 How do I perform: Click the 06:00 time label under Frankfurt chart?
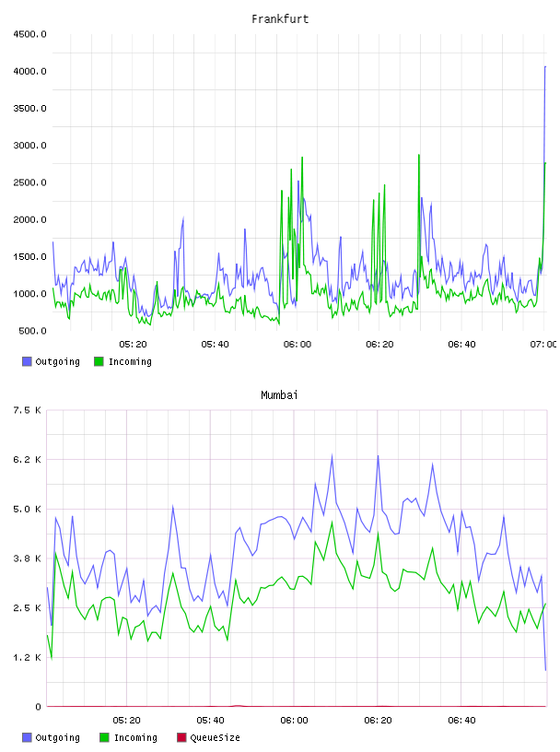297,345
